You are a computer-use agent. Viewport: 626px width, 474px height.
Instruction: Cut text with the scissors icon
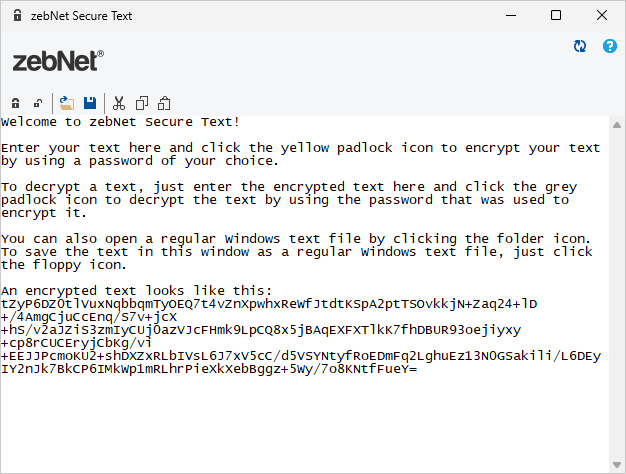pos(118,103)
